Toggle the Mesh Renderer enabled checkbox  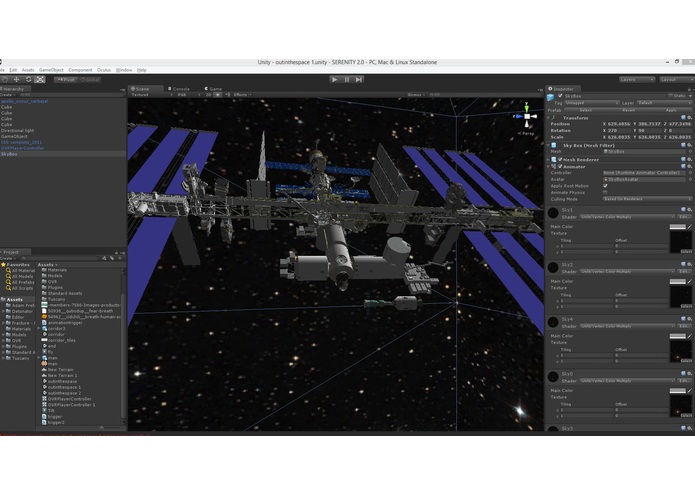[x=560, y=159]
